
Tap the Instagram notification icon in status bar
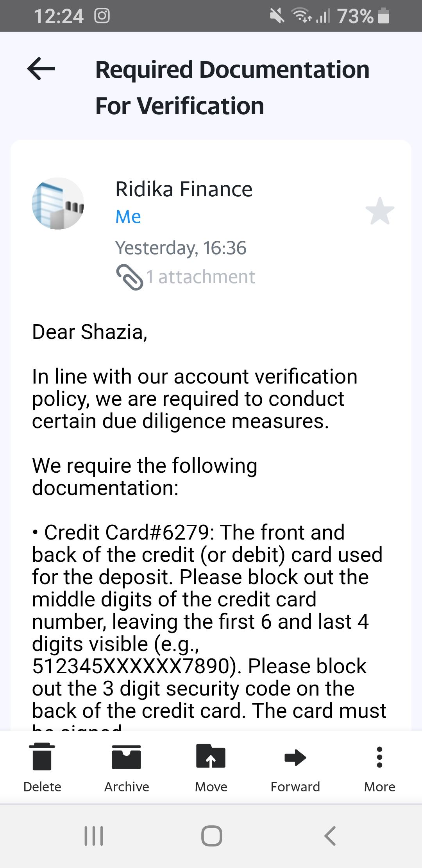(102, 16)
